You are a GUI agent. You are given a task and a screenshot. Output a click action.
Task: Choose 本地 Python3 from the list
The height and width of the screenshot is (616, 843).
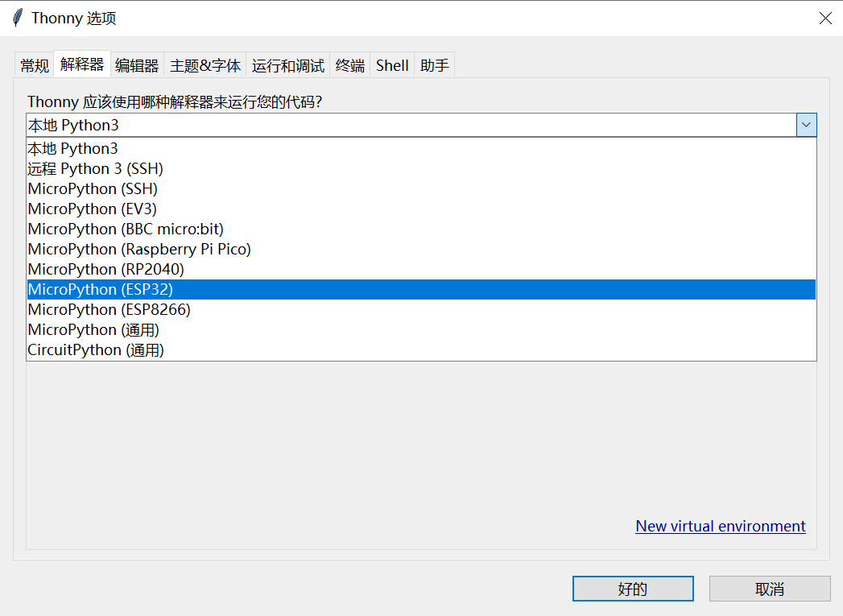pyautogui.click(x=422, y=148)
